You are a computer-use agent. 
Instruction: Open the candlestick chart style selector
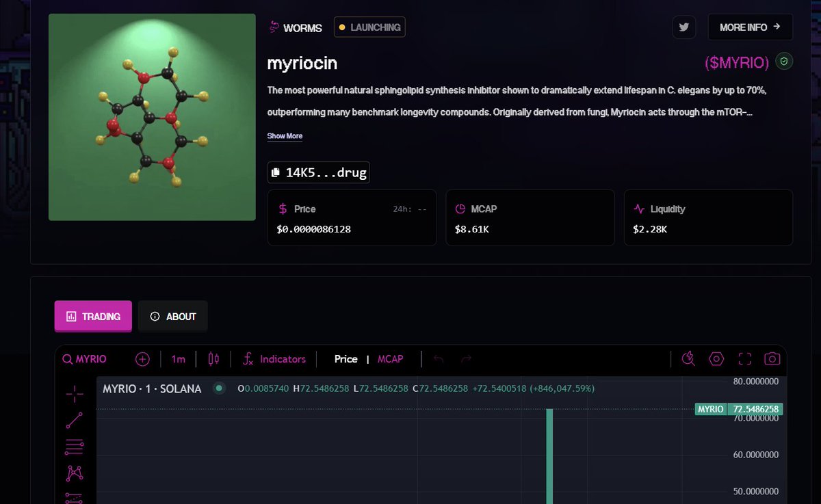coord(213,359)
